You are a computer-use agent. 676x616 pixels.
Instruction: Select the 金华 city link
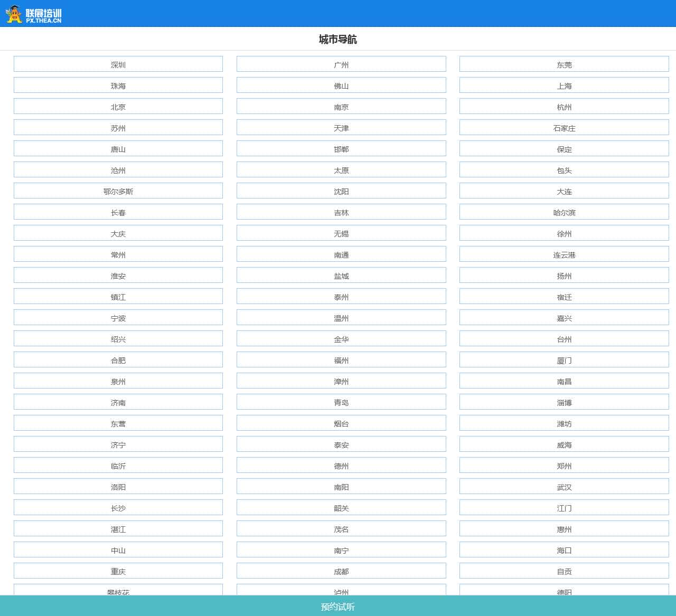pos(341,339)
